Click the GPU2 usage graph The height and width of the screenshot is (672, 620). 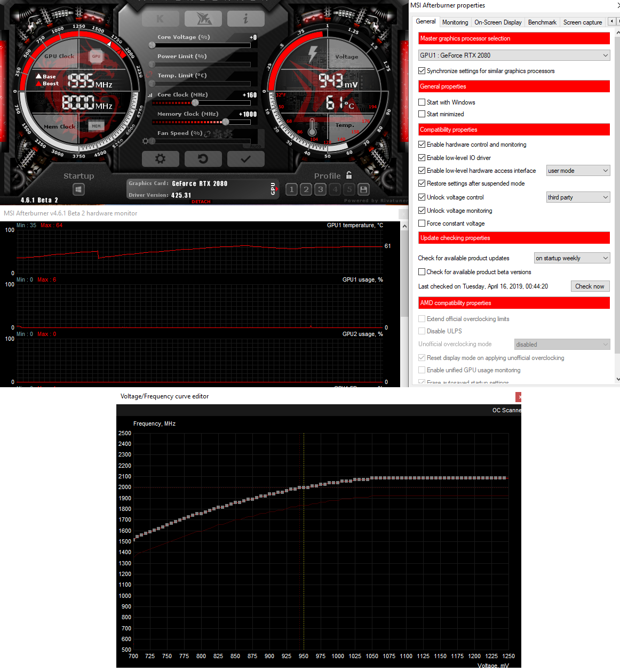200,360
